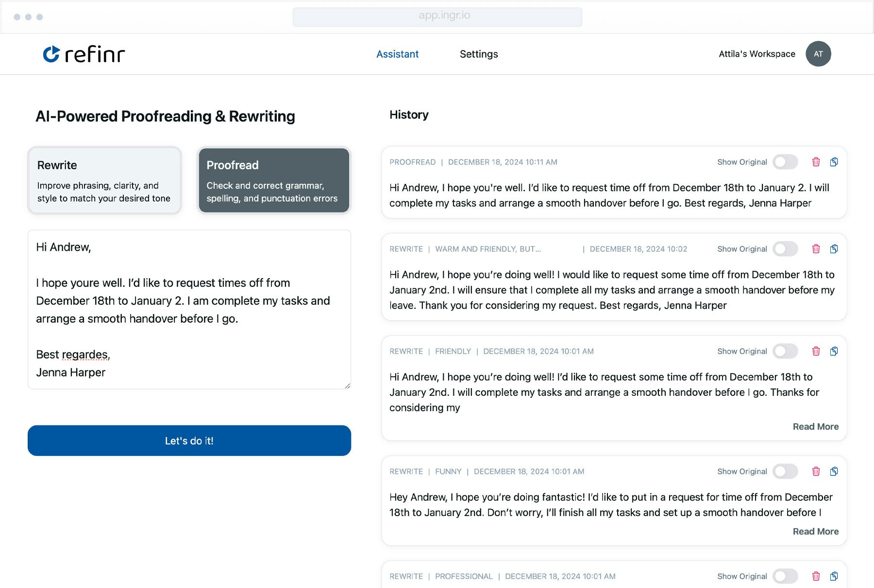Copy the Funny rewrite text

834,472
